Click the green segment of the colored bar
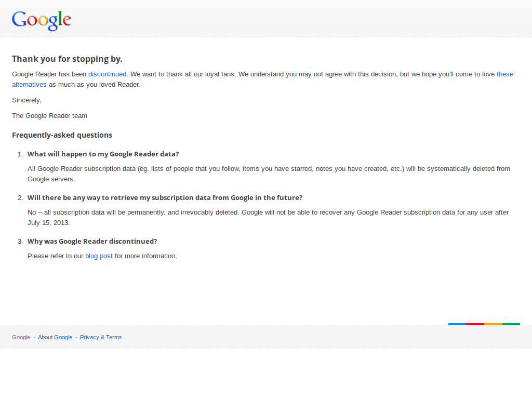Image resolution: width=532 pixels, height=399 pixels. 511,324
